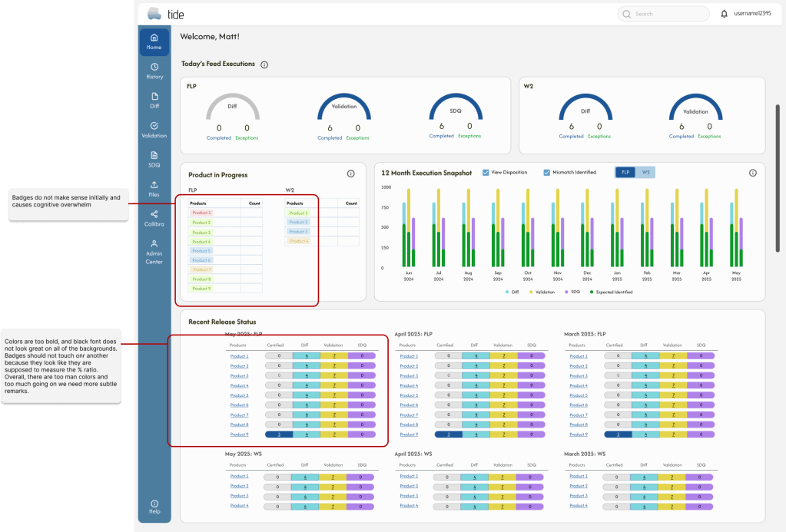786x532 pixels.
Task: Show info for Product in Progress
Action: click(350, 174)
